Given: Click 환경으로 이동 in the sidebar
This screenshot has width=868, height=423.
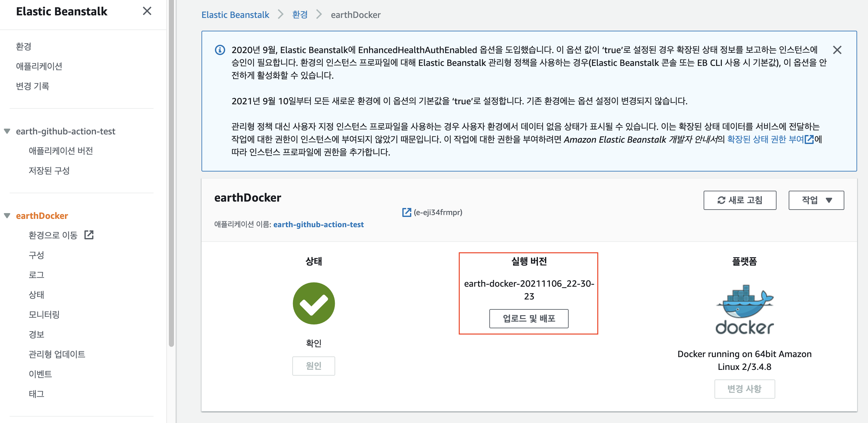Looking at the screenshot, I should 53,235.
